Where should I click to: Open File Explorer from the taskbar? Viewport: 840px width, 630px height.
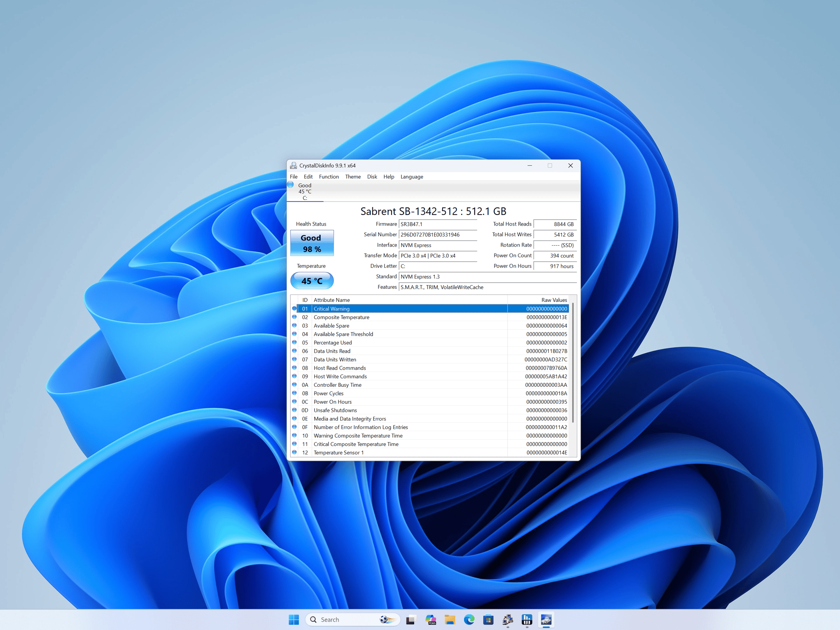tap(450, 619)
